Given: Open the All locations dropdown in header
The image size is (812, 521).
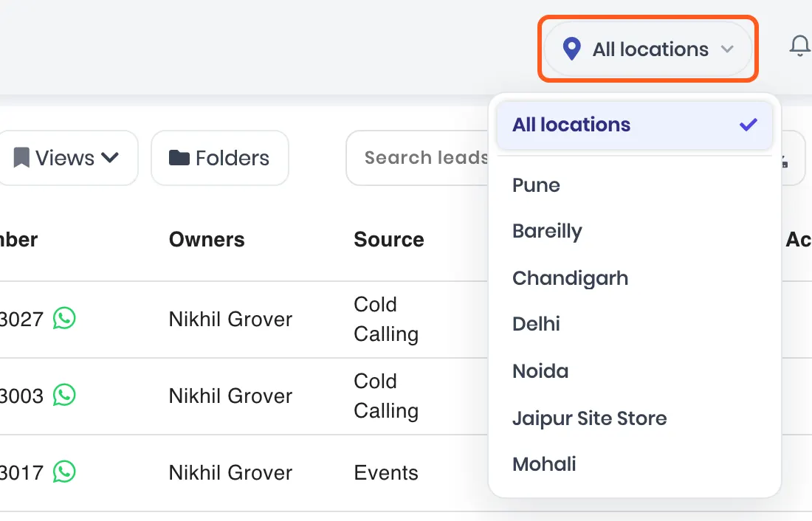Looking at the screenshot, I should coord(648,49).
